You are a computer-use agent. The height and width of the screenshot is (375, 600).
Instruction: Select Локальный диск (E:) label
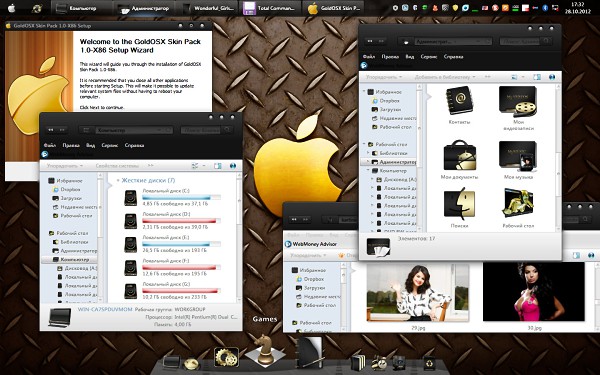[166, 238]
